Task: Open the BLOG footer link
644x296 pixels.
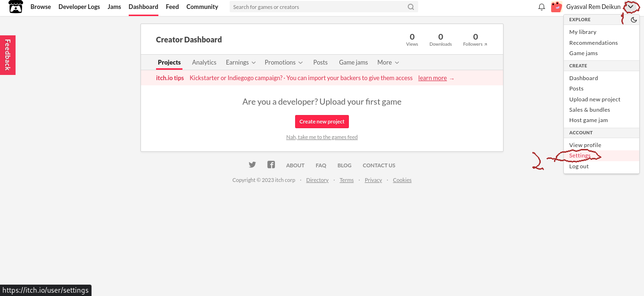Action: 345,165
